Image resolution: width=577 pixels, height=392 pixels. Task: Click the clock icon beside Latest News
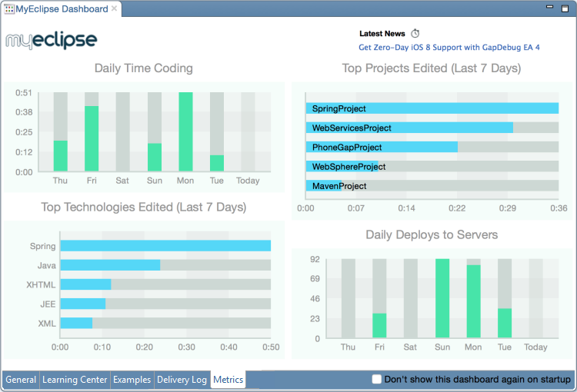pyautogui.click(x=415, y=34)
